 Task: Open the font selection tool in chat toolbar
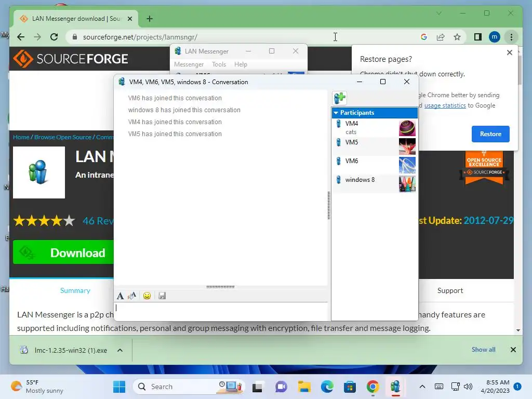[x=120, y=296]
